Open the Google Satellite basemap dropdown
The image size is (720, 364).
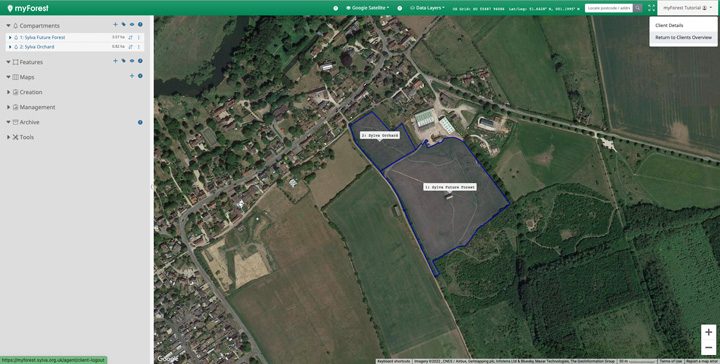click(368, 8)
